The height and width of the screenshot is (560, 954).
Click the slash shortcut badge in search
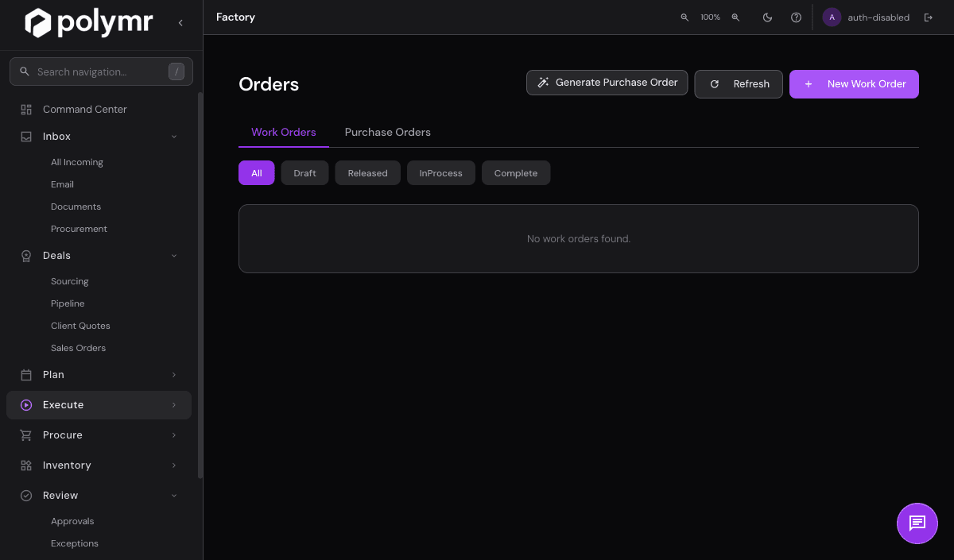click(176, 71)
